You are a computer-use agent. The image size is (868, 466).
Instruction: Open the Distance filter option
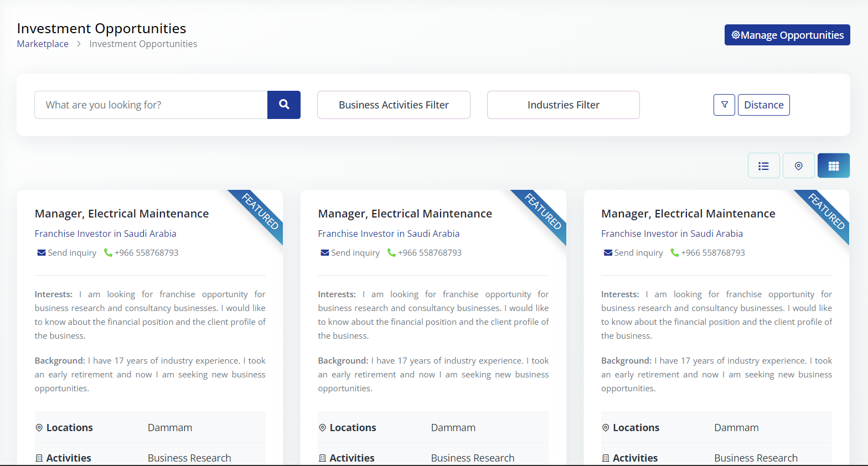(x=763, y=105)
